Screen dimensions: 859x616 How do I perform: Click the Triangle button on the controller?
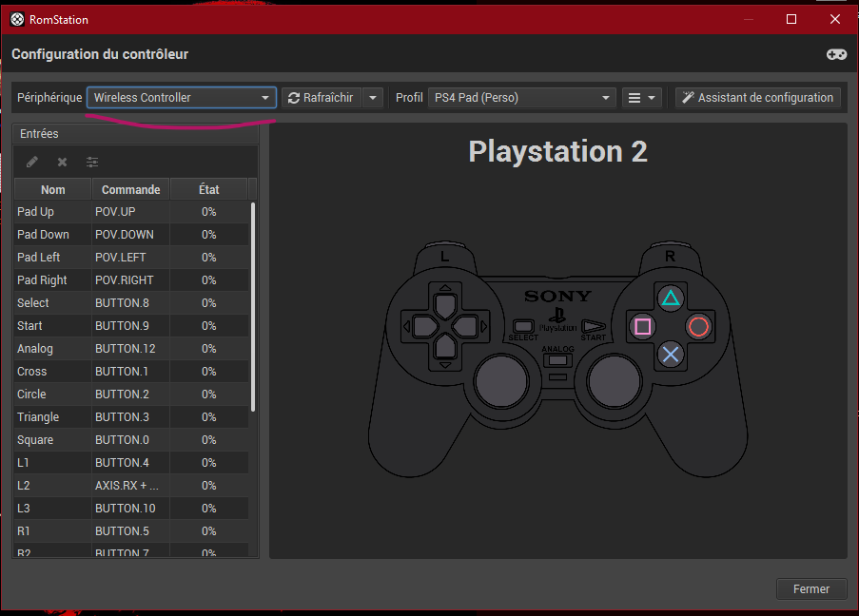671,298
